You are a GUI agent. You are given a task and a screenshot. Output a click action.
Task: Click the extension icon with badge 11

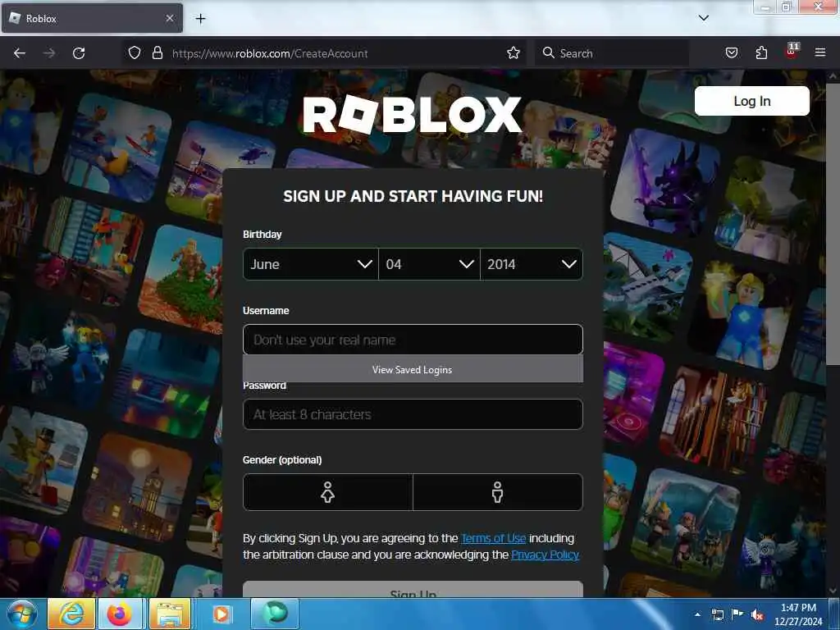point(792,52)
